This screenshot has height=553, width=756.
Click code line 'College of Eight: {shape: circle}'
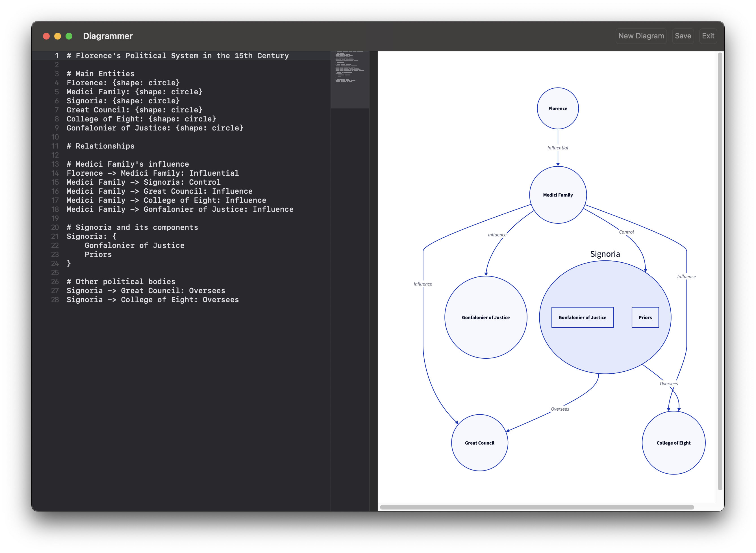(141, 119)
